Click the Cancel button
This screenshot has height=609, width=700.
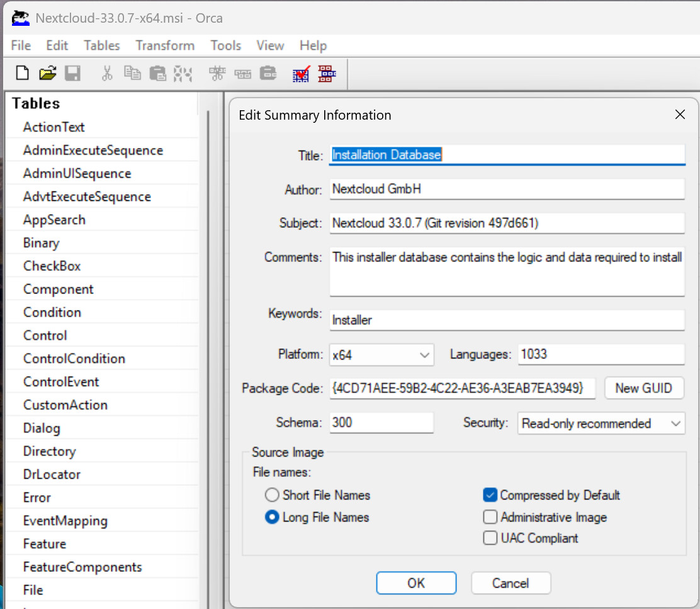(x=511, y=583)
